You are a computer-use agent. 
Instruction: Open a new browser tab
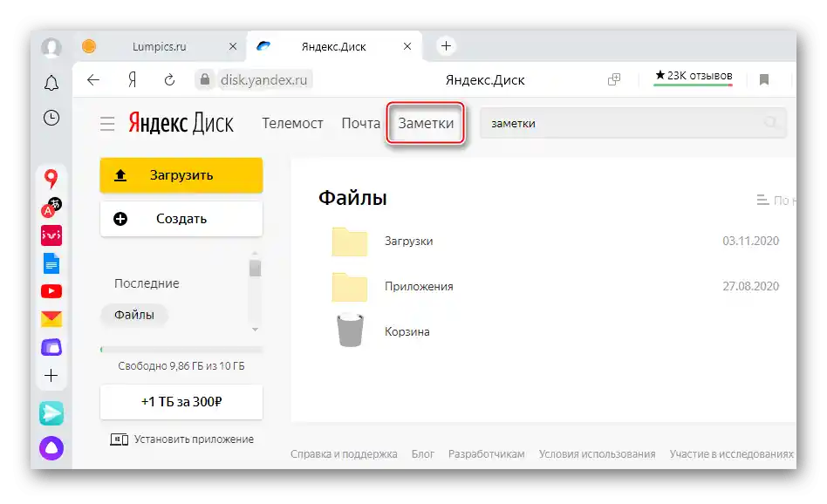pyautogui.click(x=446, y=46)
